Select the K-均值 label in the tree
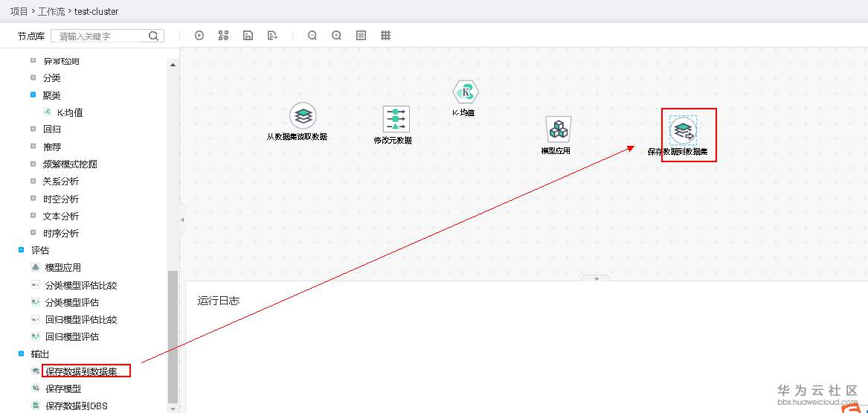 pos(70,112)
